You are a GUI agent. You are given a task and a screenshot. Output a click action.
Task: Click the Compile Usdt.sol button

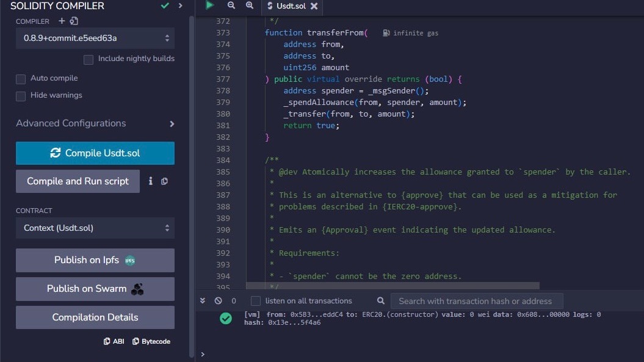[x=95, y=153]
